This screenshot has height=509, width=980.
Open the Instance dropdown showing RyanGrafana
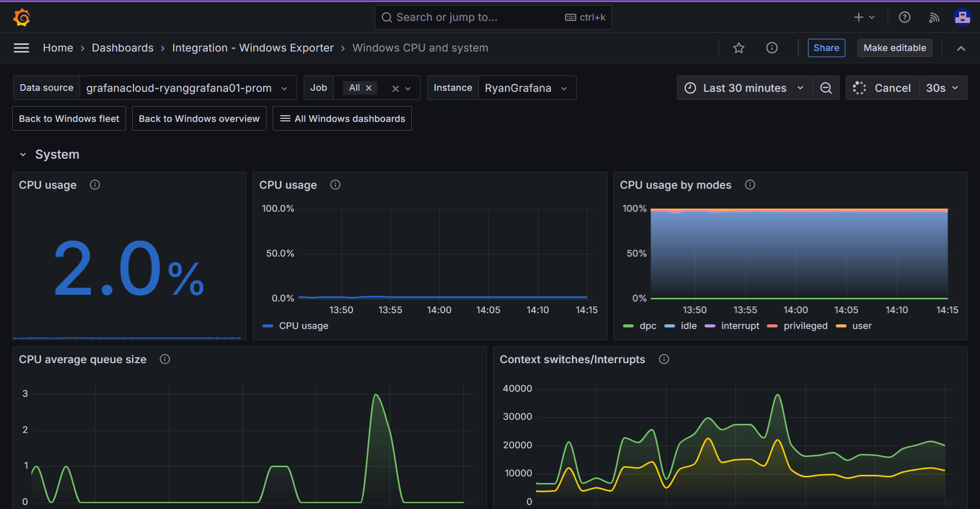pyautogui.click(x=527, y=88)
